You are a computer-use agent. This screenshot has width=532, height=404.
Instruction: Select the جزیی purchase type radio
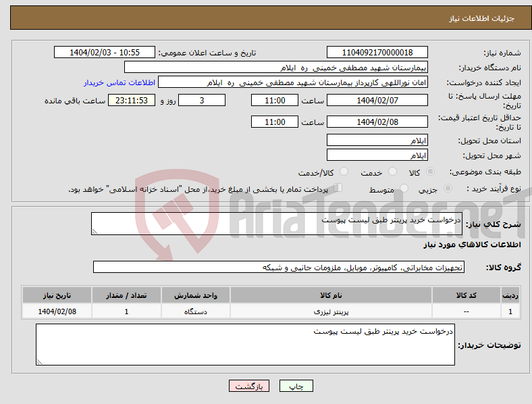tap(448, 188)
